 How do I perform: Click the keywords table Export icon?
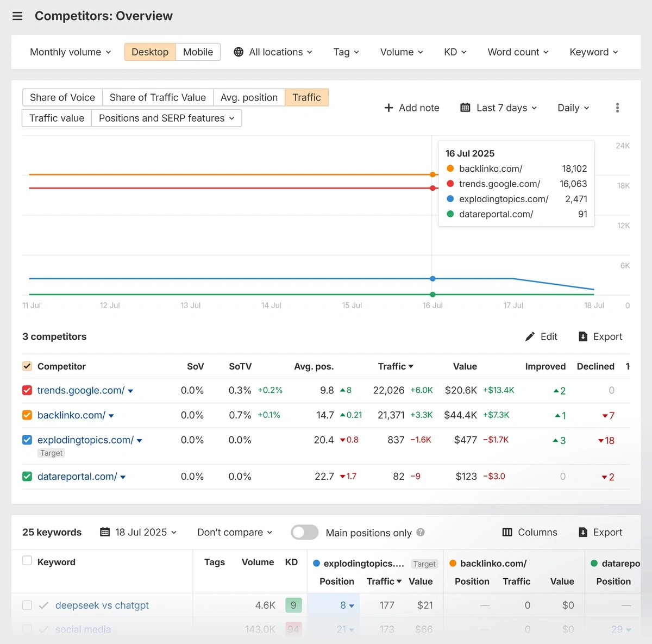[x=583, y=532]
